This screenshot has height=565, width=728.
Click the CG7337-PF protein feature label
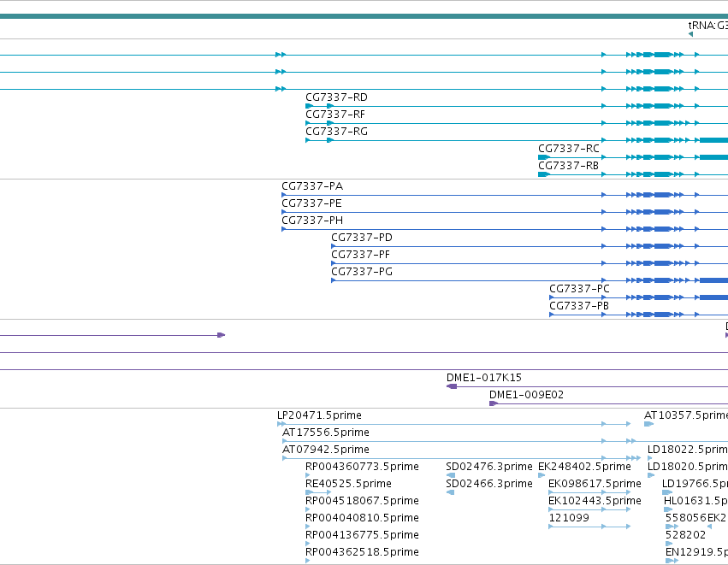click(360, 255)
